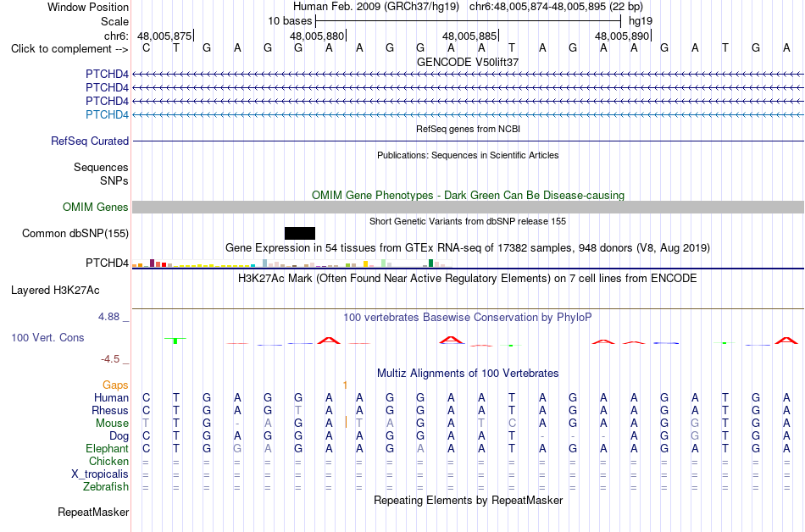Click 'Multiz Alignments of 100 Vertebrates' title

pyautogui.click(x=468, y=374)
